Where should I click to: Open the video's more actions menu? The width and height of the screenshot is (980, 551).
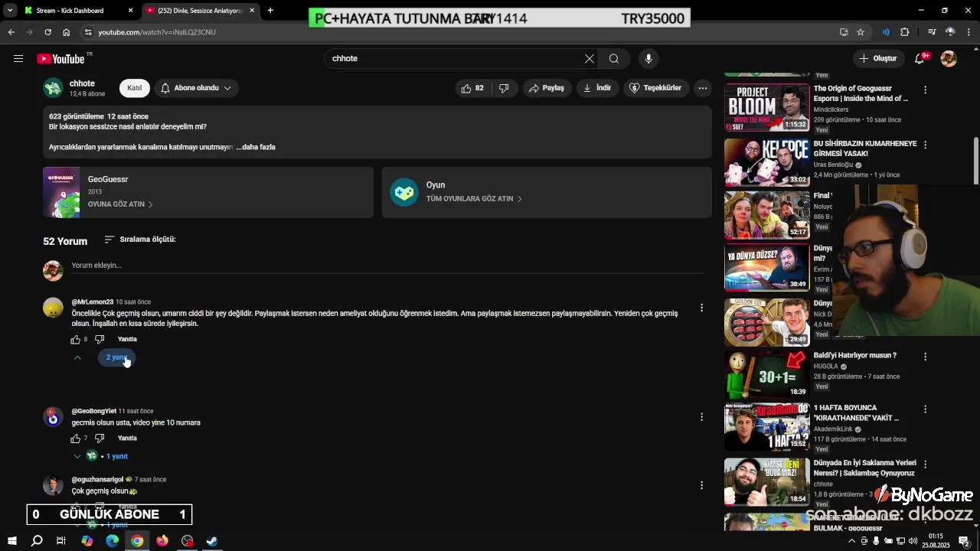(702, 88)
